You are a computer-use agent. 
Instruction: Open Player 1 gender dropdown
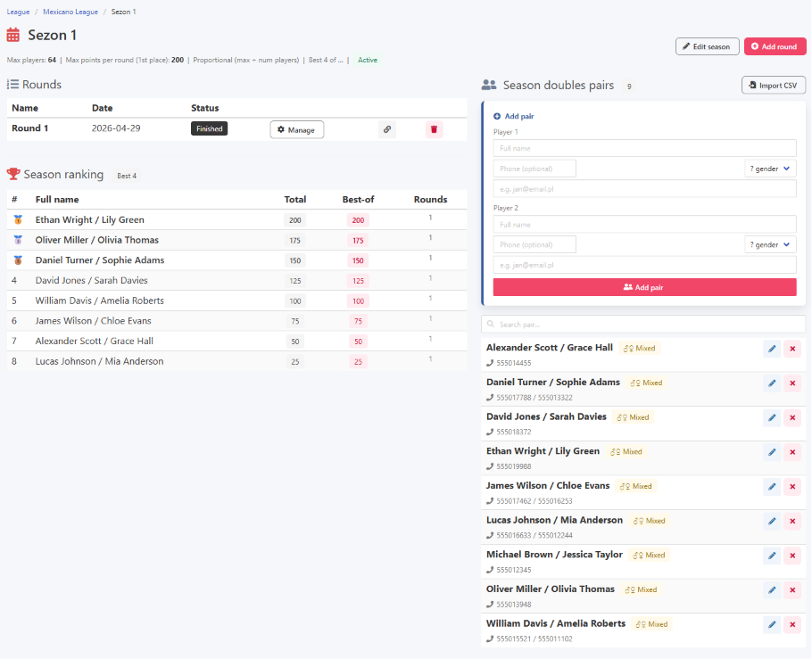770,169
